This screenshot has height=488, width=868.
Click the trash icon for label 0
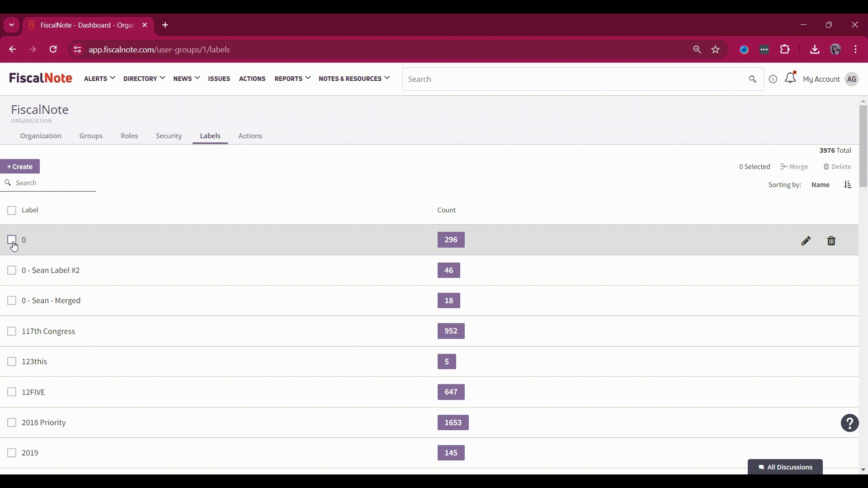click(831, 241)
